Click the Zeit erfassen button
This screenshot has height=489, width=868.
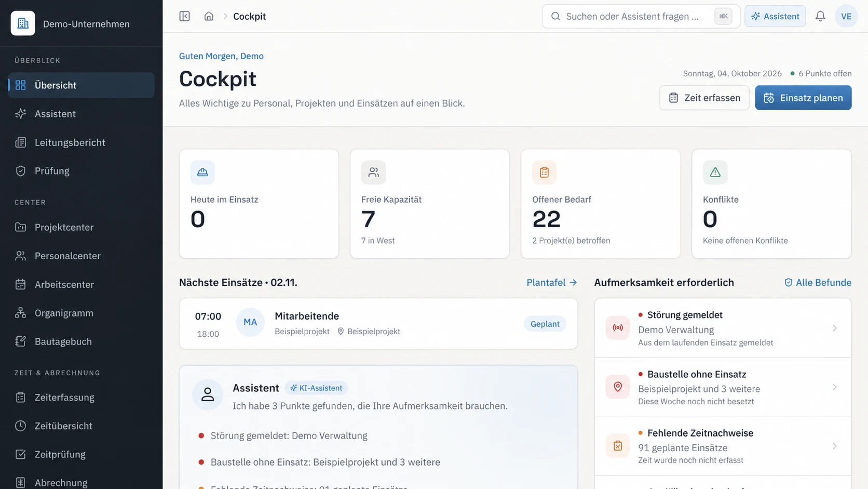click(704, 98)
